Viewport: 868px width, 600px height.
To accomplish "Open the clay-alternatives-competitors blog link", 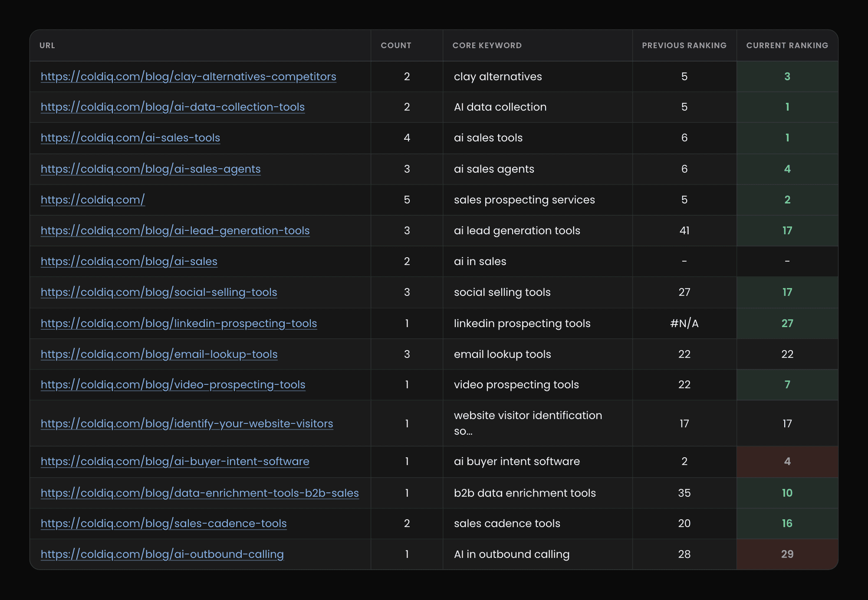I will [x=188, y=77].
